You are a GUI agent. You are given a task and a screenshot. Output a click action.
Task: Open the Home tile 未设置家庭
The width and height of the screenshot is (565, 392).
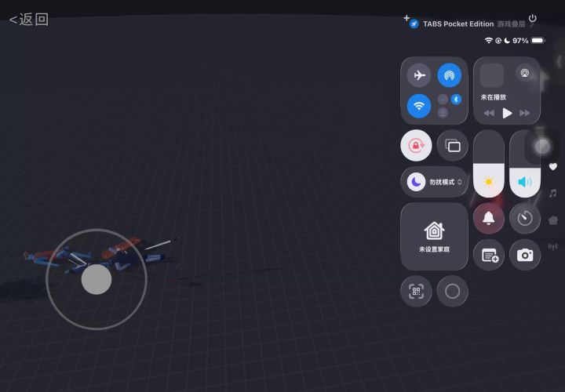[x=434, y=237]
